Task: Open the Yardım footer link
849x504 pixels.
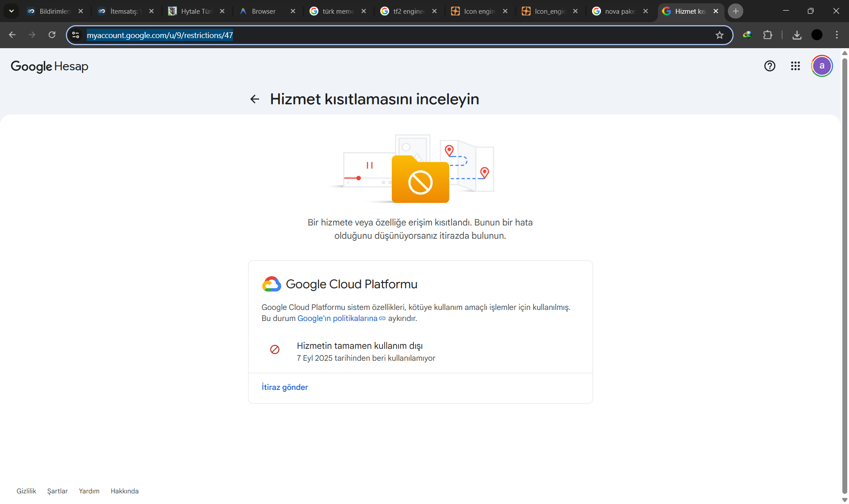Action: [x=89, y=491]
